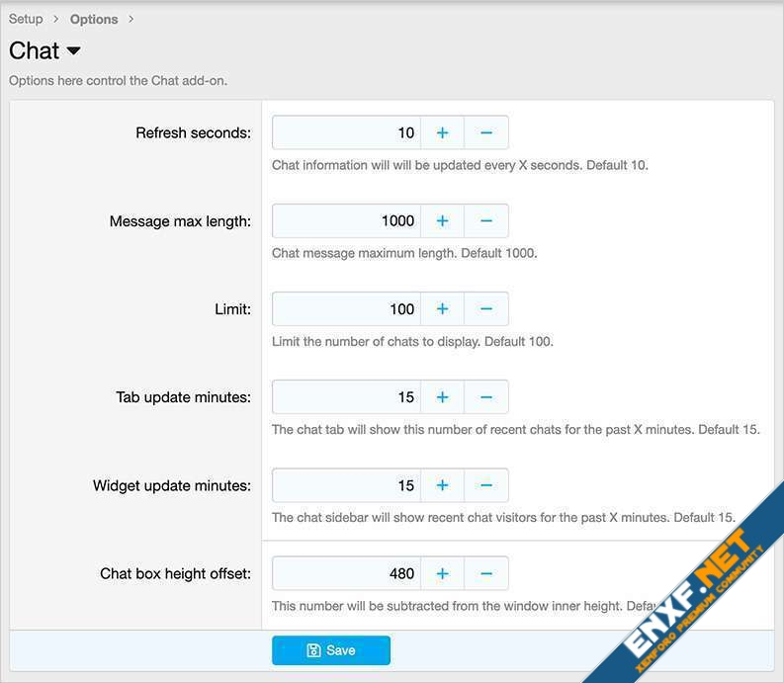Click the Refresh seconds input field
This screenshot has height=683, width=784.
pyautogui.click(x=346, y=132)
